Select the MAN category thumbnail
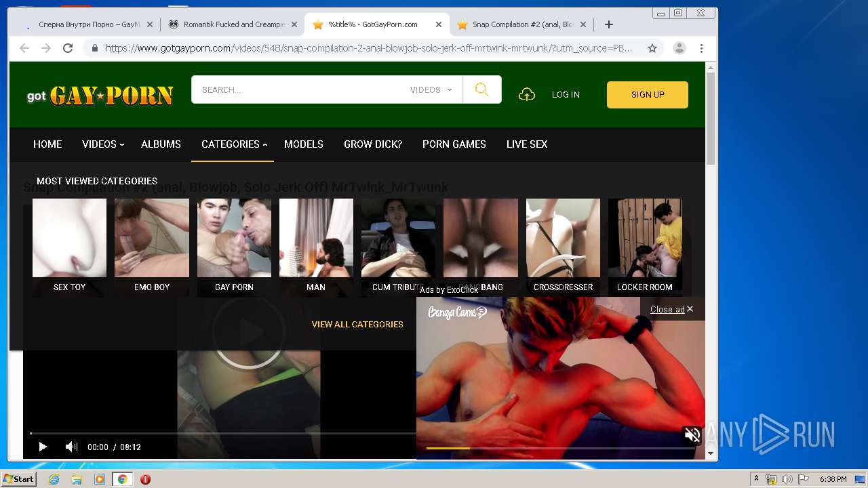The width and height of the screenshot is (868, 488). 316,237
